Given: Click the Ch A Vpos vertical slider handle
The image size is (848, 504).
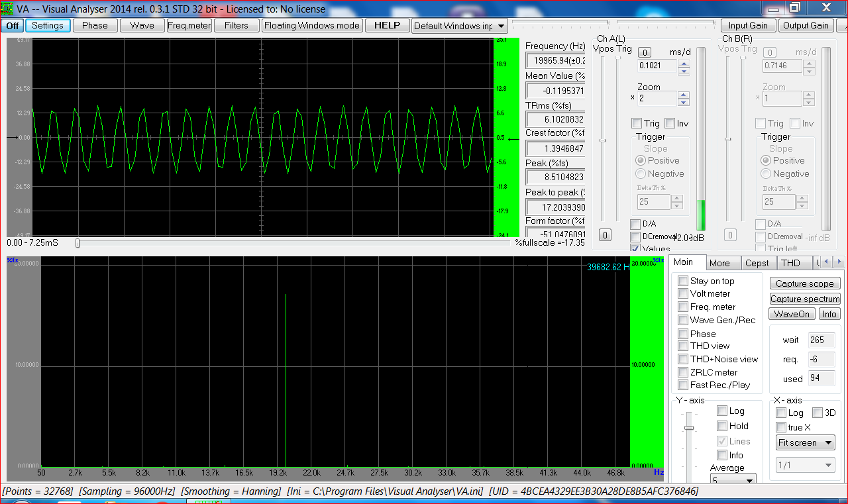Looking at the screenshot, I should pyautogui.click(x=603, y=140).
